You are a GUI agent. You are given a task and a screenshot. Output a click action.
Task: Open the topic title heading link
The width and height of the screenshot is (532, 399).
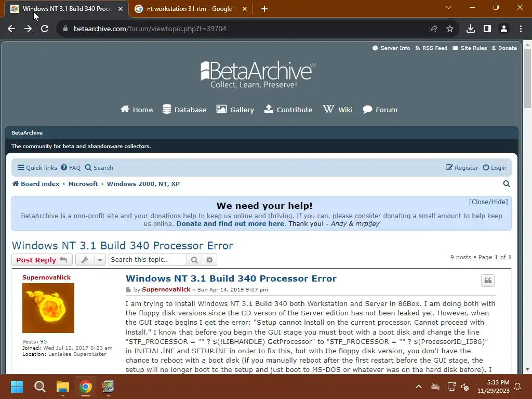pyautogui.click(x=123, y=245)
